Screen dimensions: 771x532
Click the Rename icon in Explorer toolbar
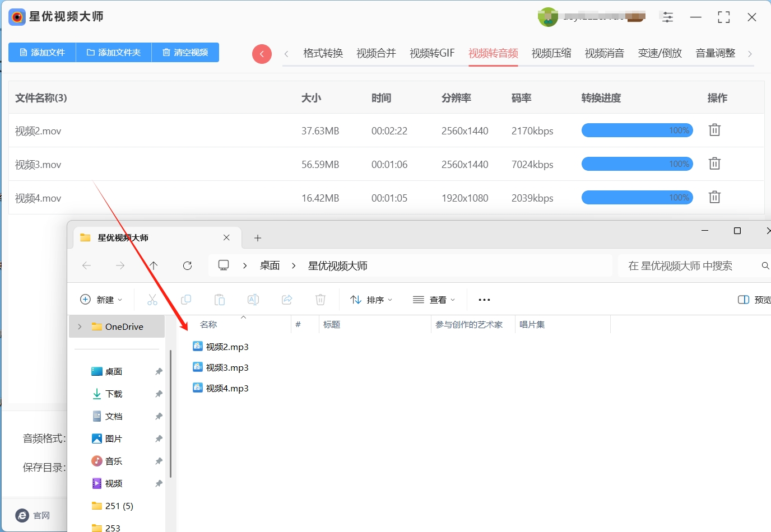point(253,300)
